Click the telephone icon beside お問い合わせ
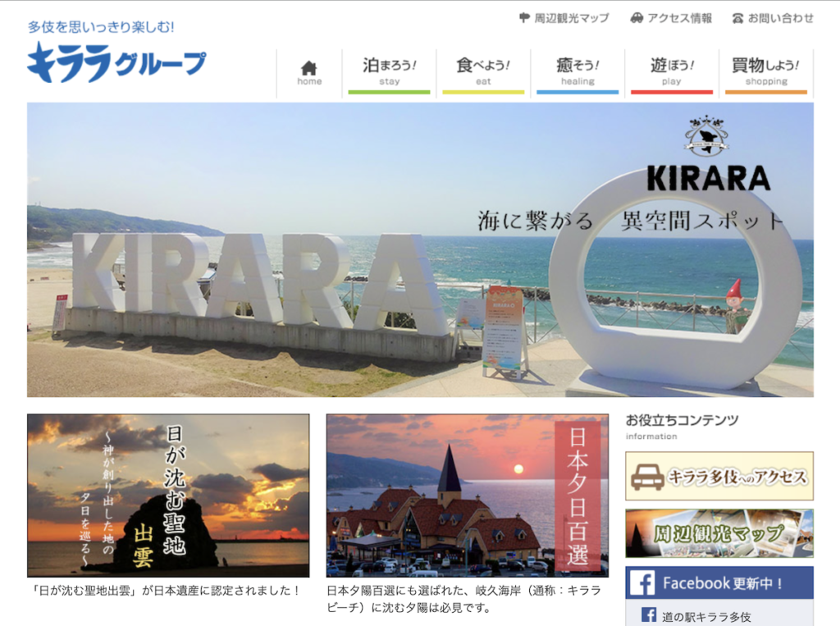The height and width of the screenshot is (626, 840). click(737, 17)
